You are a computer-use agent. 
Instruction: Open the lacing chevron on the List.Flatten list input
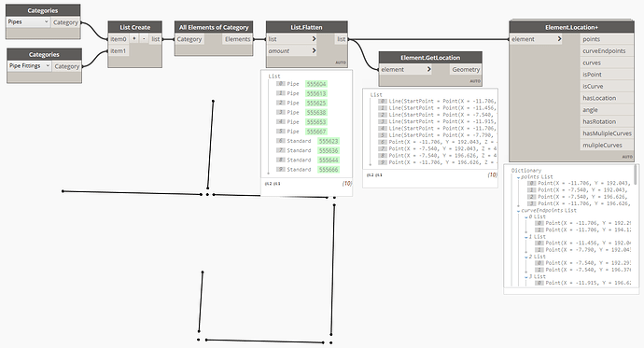click(x=314, y=39)
